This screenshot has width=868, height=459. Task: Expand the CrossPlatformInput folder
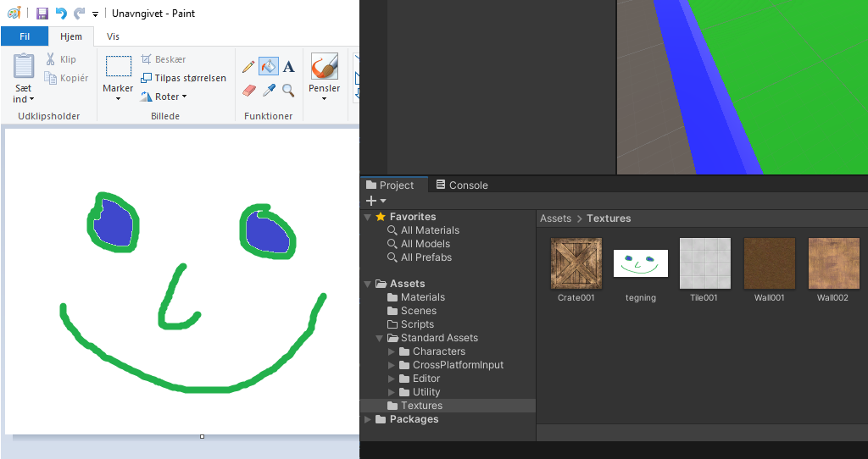click(392, 365)
